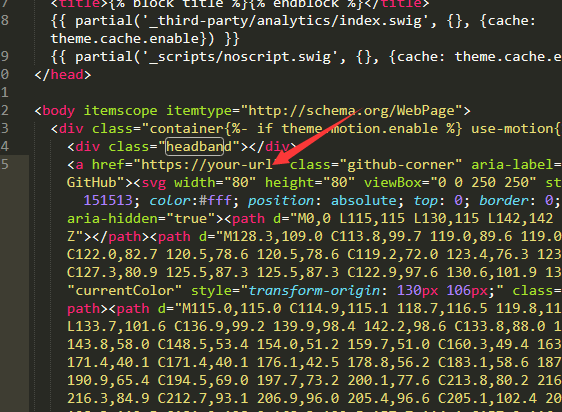Click the viewBox attribute name
The height and width of the screenshot is (412, 562).
[392, 182]
